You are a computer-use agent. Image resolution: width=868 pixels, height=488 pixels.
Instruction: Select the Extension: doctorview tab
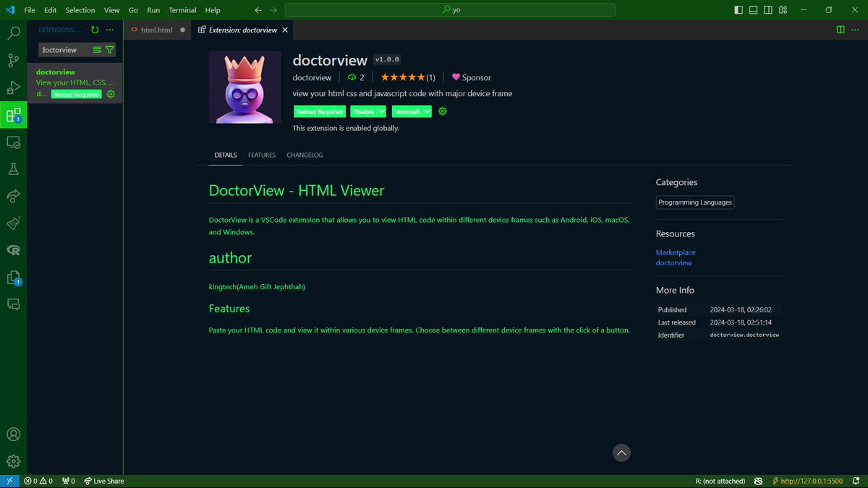tap(243, 30)
